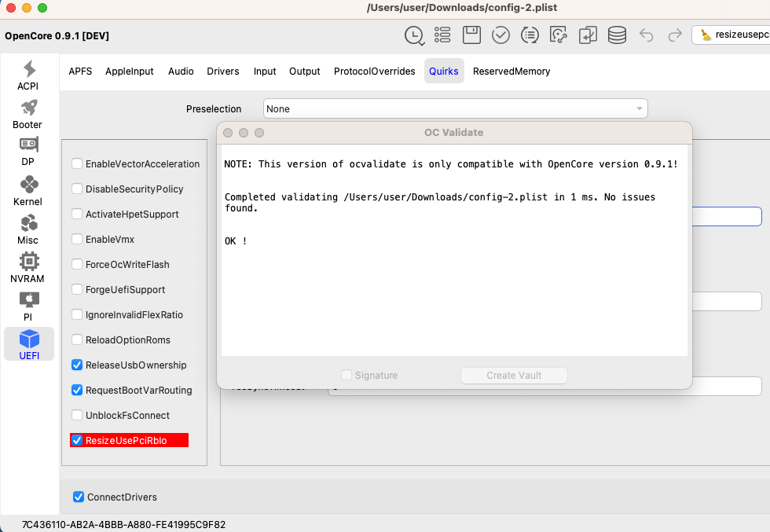The image size is (770, 532).
Task: Enable the EnableVectorAcceleration checkbox
Action: point(77,163)
